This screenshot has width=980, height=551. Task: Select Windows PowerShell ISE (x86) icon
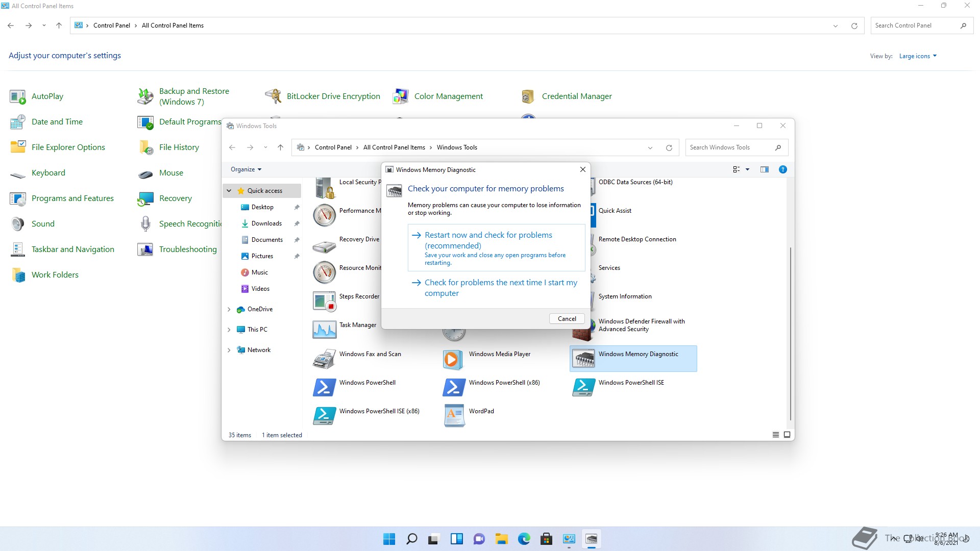pyautogui.click(x=325, y=416)
